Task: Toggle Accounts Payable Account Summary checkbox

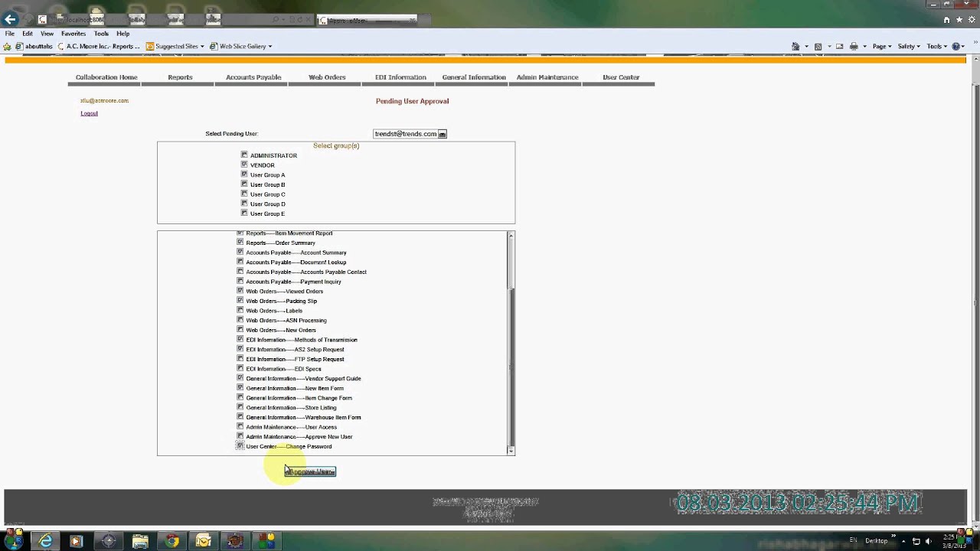Action: point(240,252)
